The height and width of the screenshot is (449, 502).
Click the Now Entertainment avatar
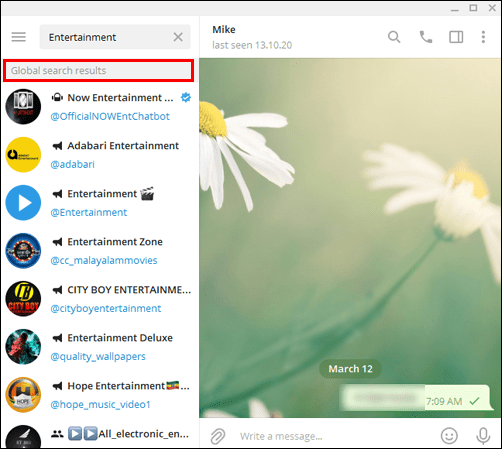click(x=23, y=107)
